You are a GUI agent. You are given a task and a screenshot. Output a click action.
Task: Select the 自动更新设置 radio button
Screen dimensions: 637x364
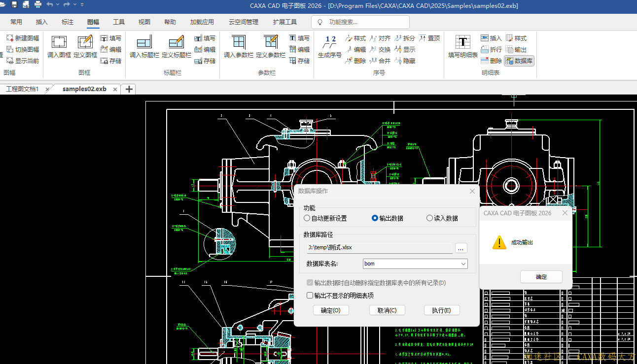click(307, 218)
